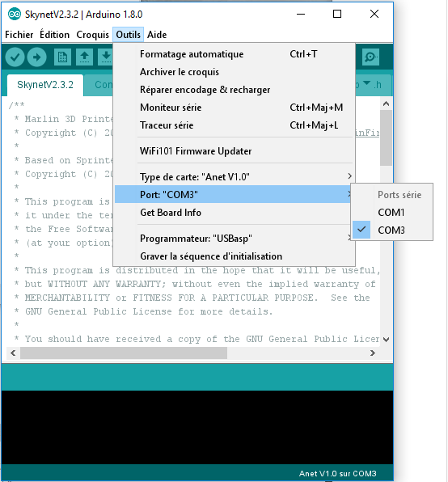Click the Arduino logo in the title bar

[14, 14]
